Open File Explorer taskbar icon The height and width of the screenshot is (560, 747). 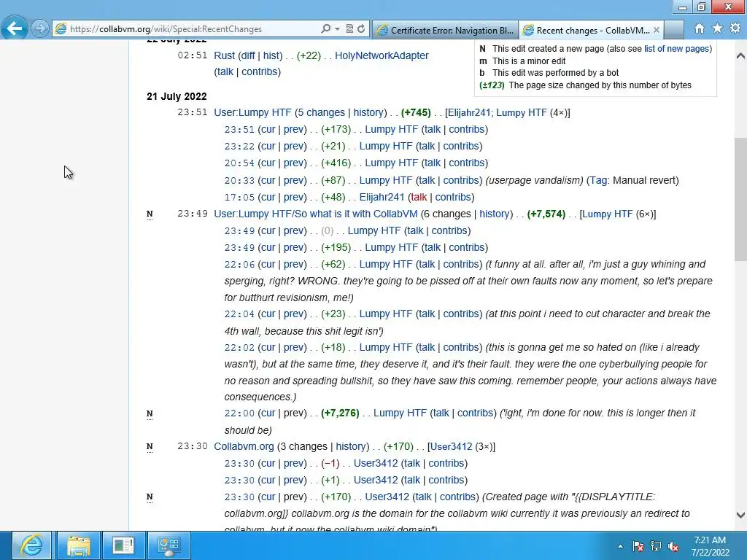pos(78,545)
